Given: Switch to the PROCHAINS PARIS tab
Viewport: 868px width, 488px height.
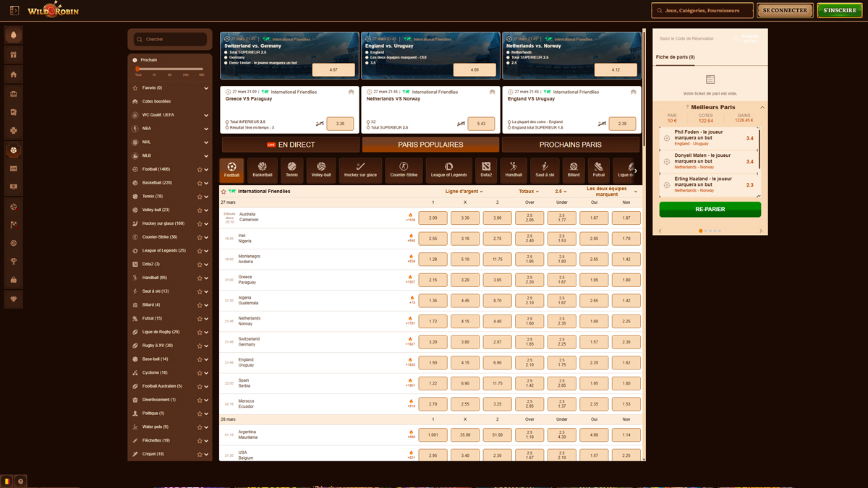Looking at the screenshot, I should point(569,145).
